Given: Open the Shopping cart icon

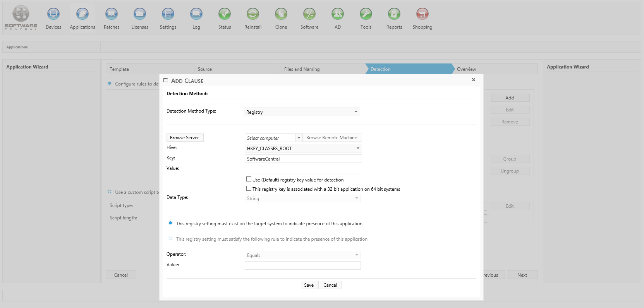Looking at the screenshot, I should (x=422, y=14).
